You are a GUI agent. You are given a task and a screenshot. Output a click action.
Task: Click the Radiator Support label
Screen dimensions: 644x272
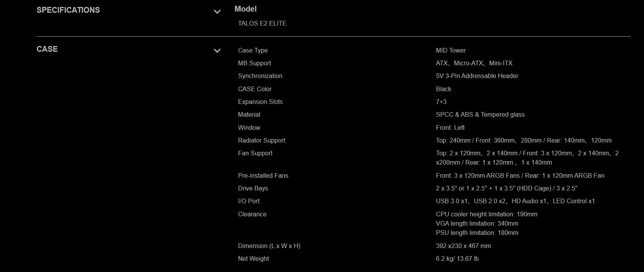262,140
